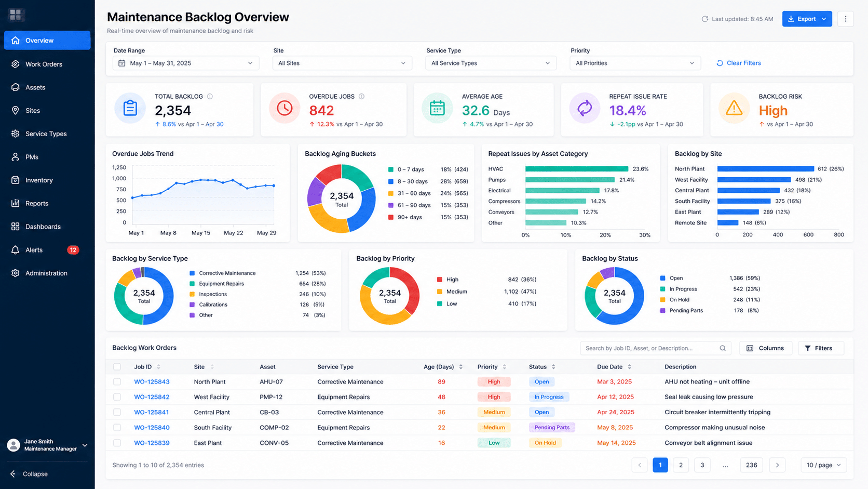
Task: Check the box for WO-125841
Action: pos(117,412)
